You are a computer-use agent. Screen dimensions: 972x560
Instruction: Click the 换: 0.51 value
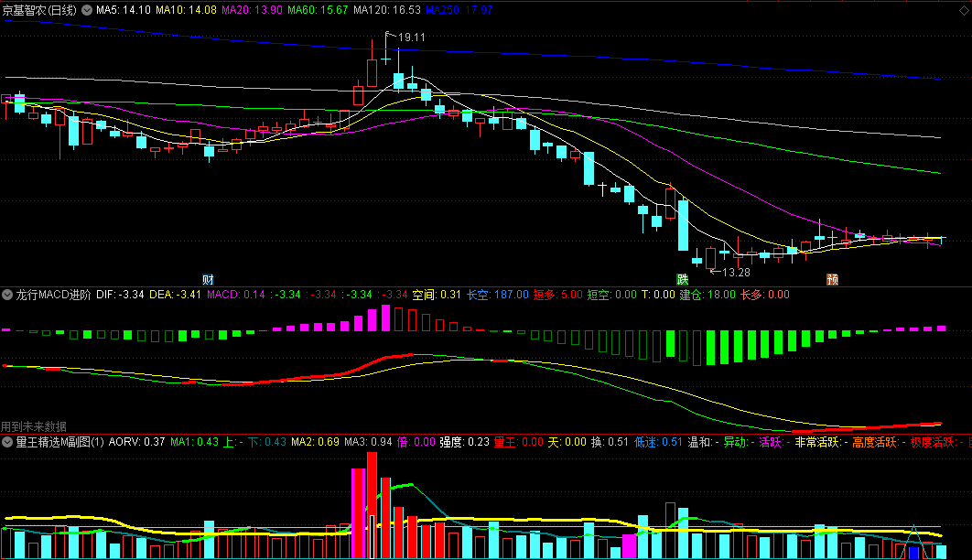[x=610, y=442]
